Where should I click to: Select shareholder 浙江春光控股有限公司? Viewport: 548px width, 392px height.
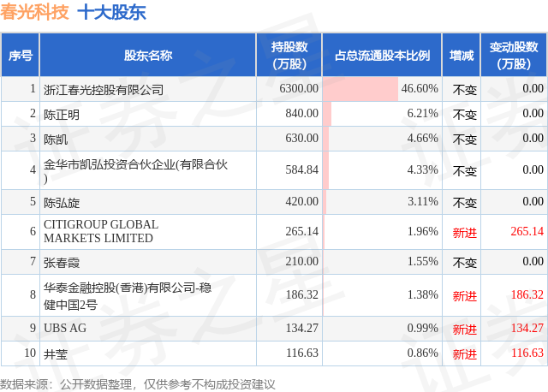pyautogui.click(x=103, y=89)
